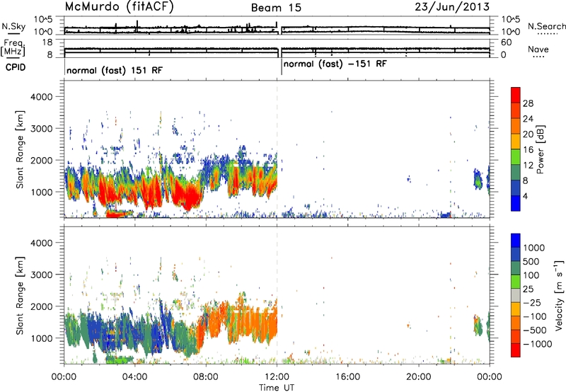Click the 04:00 time tick label
The width and height of the screenshot is (566, 392).
coord(134,377)
